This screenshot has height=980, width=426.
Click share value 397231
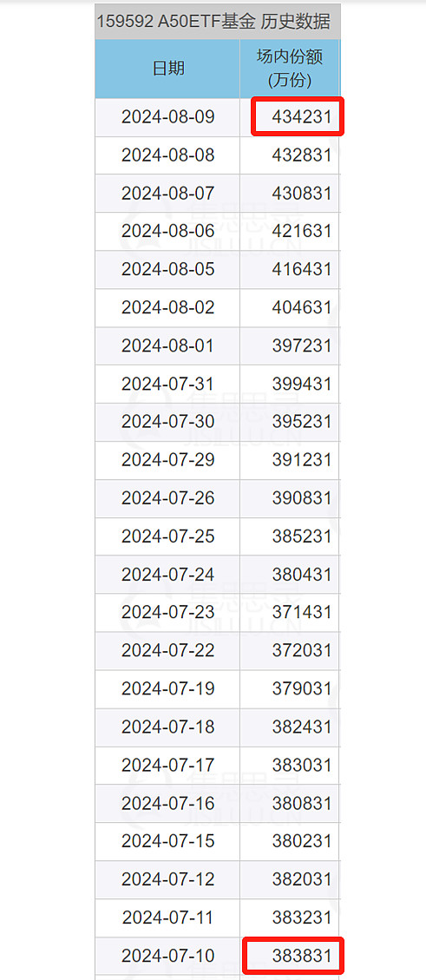pos(302,345)
